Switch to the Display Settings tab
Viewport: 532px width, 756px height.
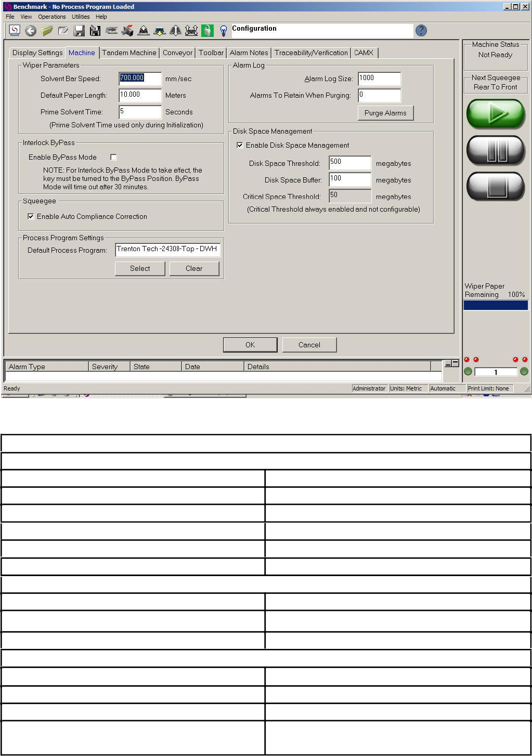point(37,53)
